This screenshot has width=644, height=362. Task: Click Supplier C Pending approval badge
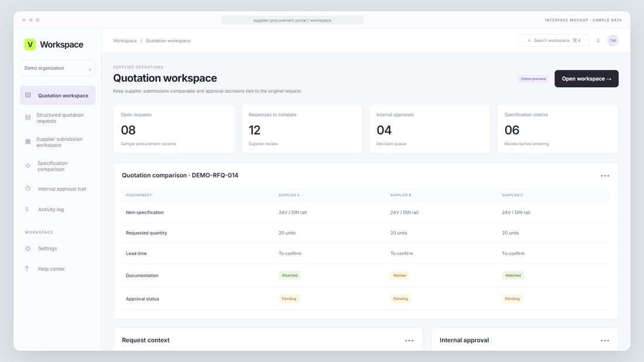pyautogui.click(x=512, y=299)
